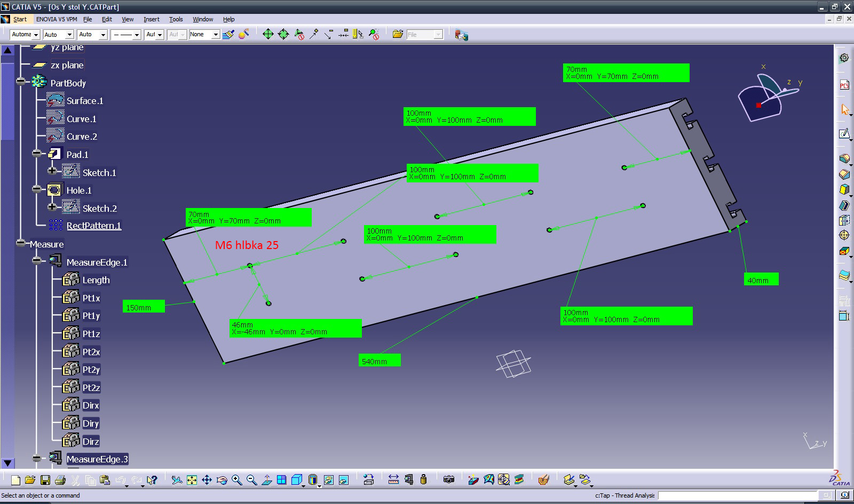The width and height of the screenshot is (854, 504).
Task: Click the 540mm measurement label
Action: (x=379, y=361)
